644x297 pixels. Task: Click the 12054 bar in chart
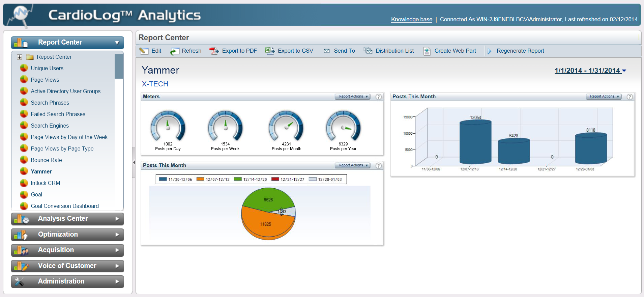(475, 142)
